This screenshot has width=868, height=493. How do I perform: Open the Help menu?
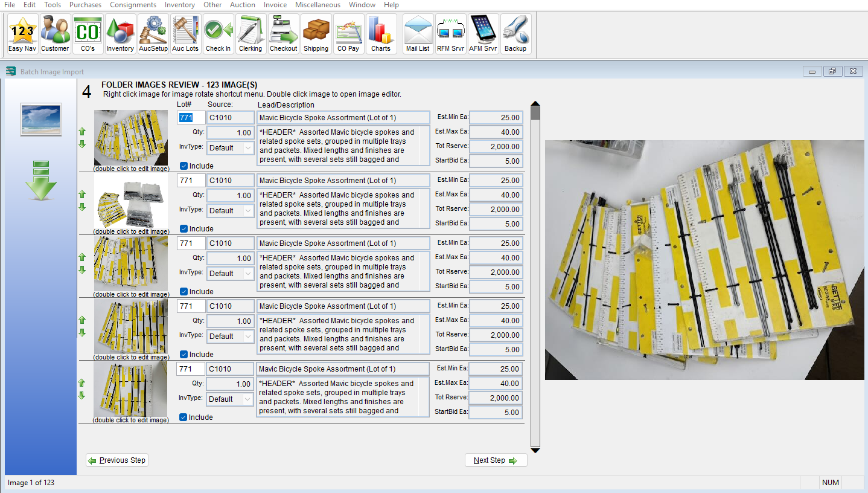point(391,5)
